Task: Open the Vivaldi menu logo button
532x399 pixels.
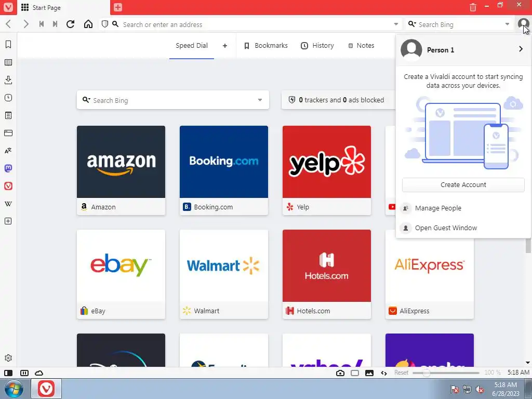Action: (x=8, y=7)
